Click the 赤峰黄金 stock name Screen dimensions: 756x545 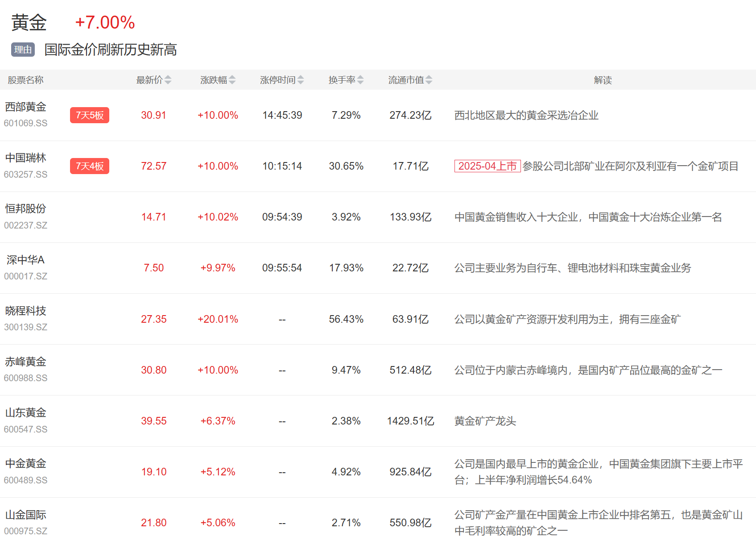[x=26, y=362]
